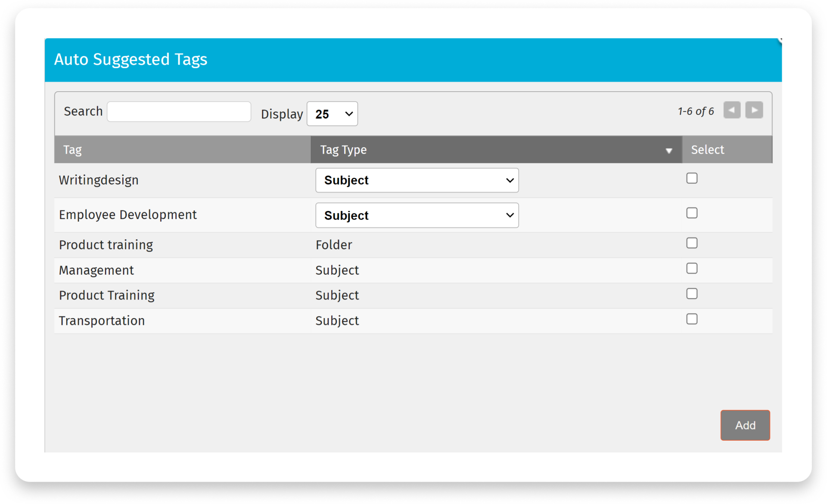827x504 pixels.
Task: Check the Product training Folder row checkbox
Action: pos(692,243)
